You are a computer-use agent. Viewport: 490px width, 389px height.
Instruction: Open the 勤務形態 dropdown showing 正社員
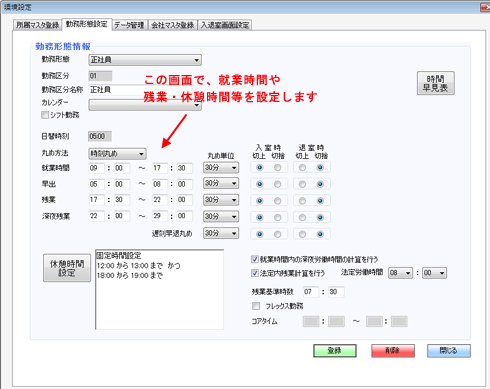(x=145, y=60)
